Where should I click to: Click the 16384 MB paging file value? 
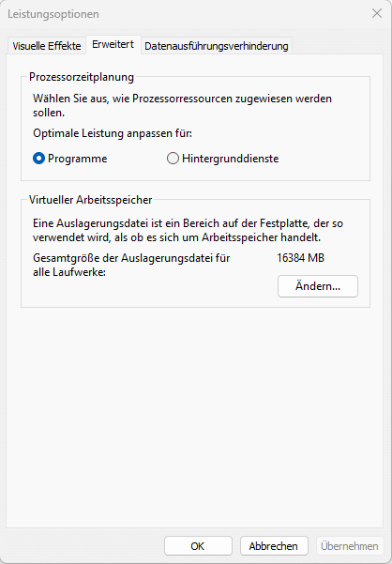pos(300,258)
